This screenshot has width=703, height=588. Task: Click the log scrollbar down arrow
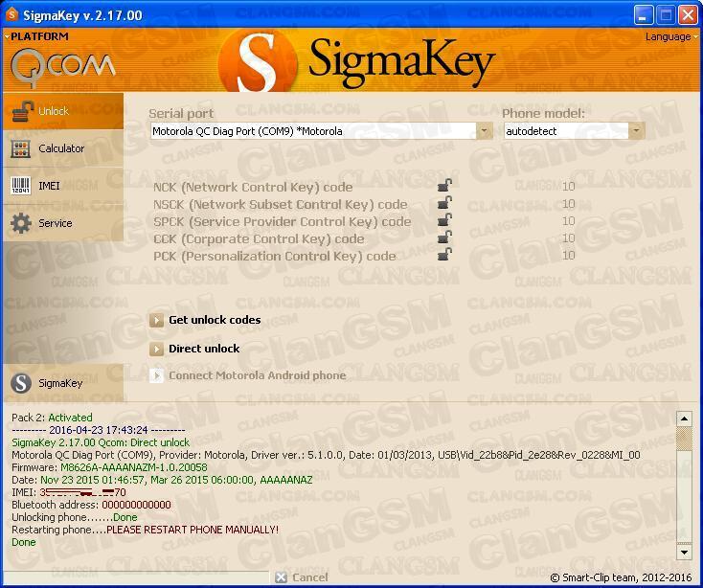point(684,553)
